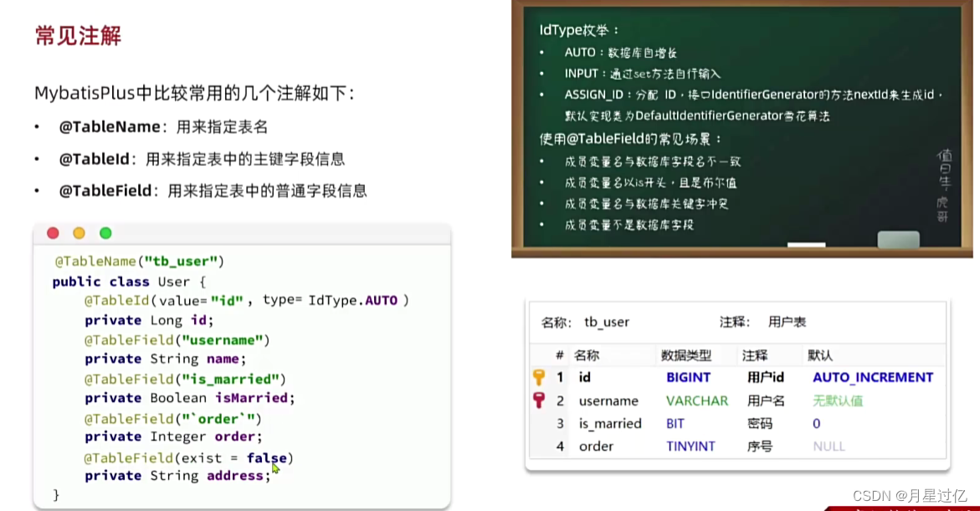Click the order field name cell
This screenshot has width=980, height=511.
(x=596, y=446)
